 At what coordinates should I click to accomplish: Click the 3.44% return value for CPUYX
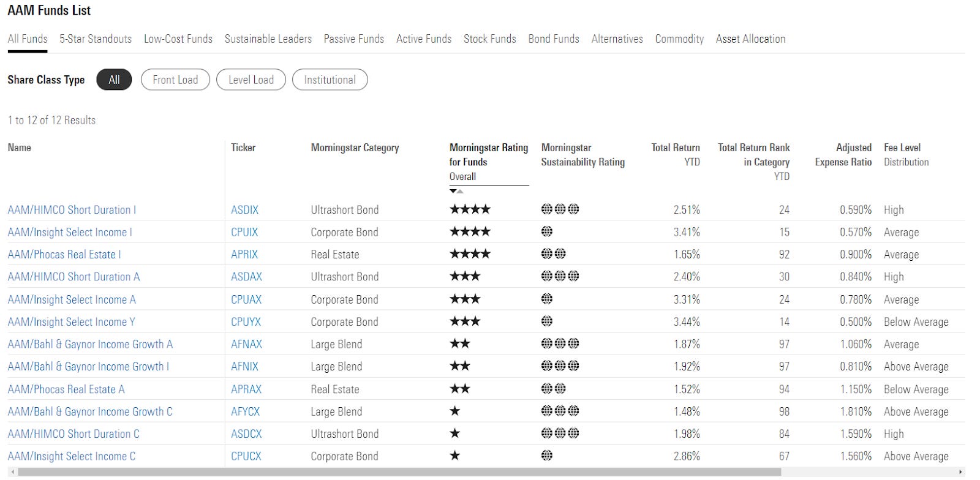click(x=687, y=322)
